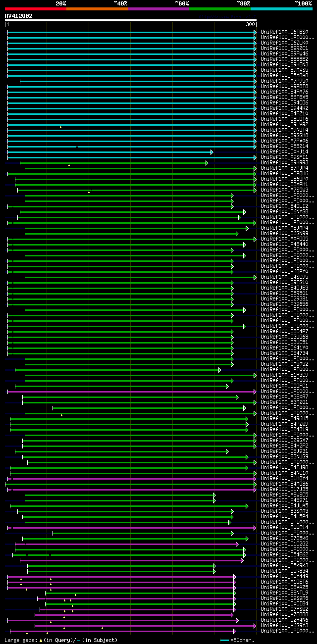Click hit UniRef100_Q6NYS8

tap(284, 212)
